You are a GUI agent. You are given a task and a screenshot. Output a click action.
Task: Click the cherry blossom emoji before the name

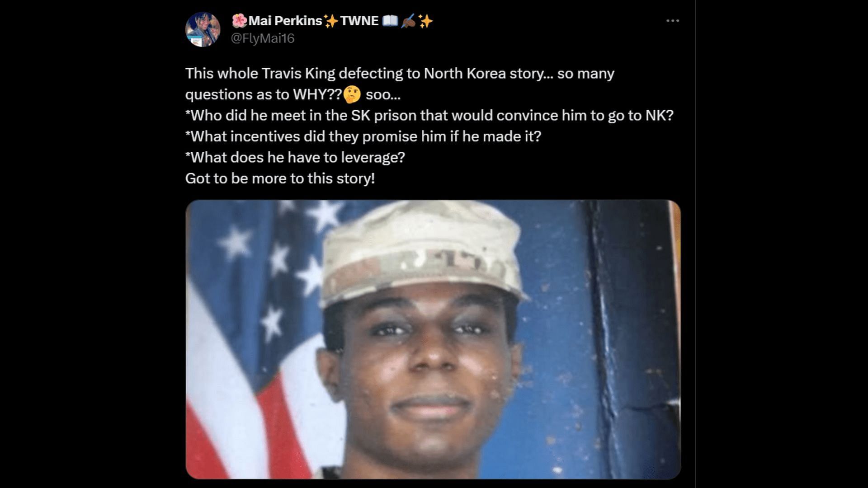(x=239, y=21)
